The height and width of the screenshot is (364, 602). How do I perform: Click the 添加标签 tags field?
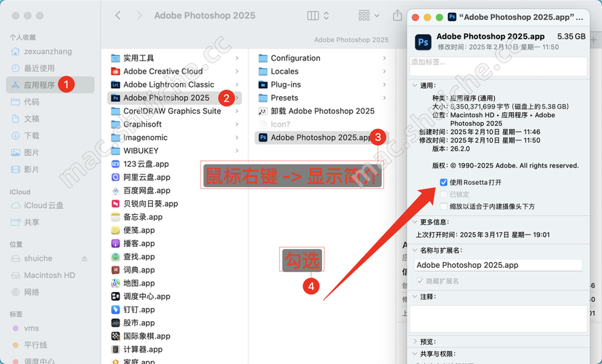[x=498, y=66]
